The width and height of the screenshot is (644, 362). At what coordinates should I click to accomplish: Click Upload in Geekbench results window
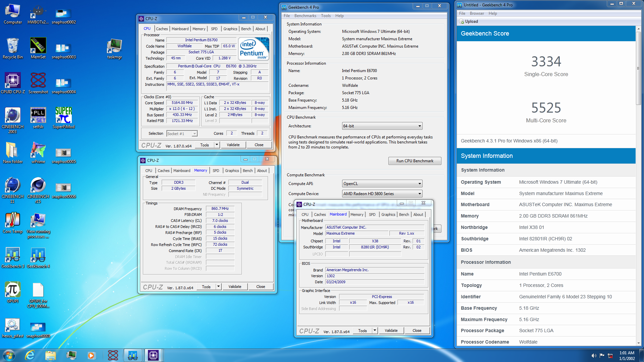[469, 21]
